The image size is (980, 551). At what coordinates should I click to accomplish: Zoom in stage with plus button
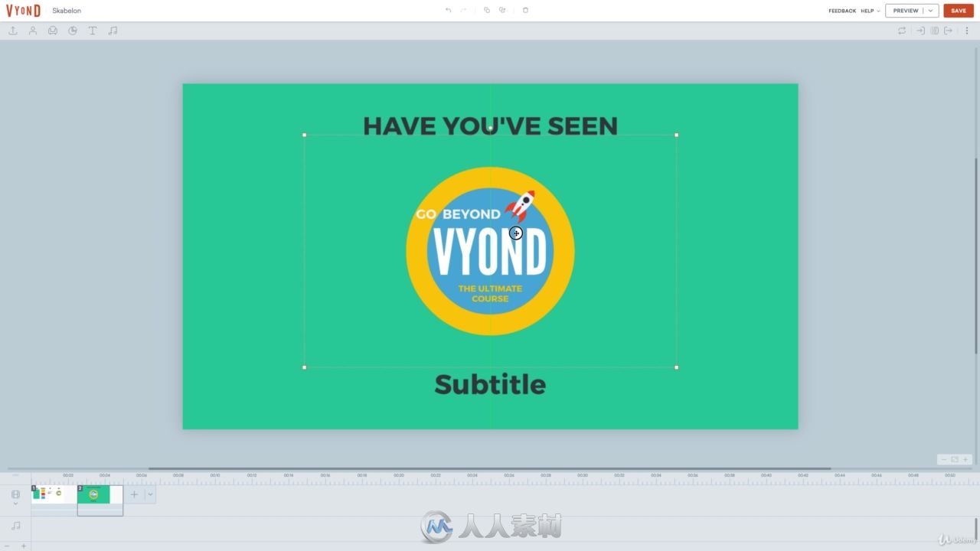click(965, 459)
